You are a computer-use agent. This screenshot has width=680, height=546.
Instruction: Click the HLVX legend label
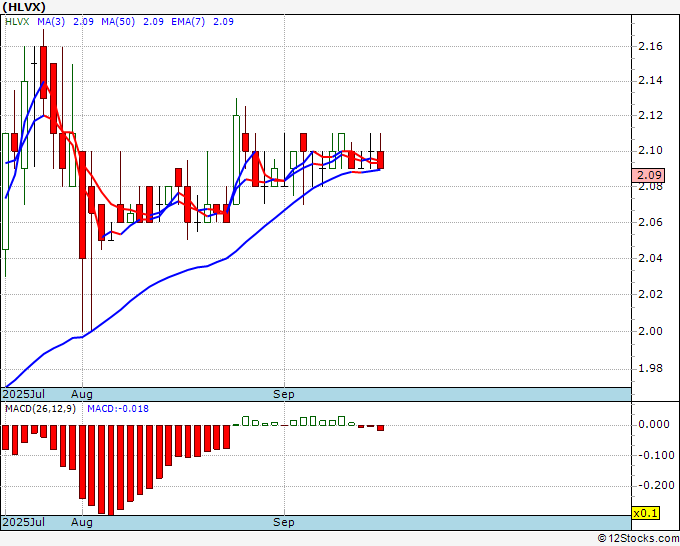17,22
